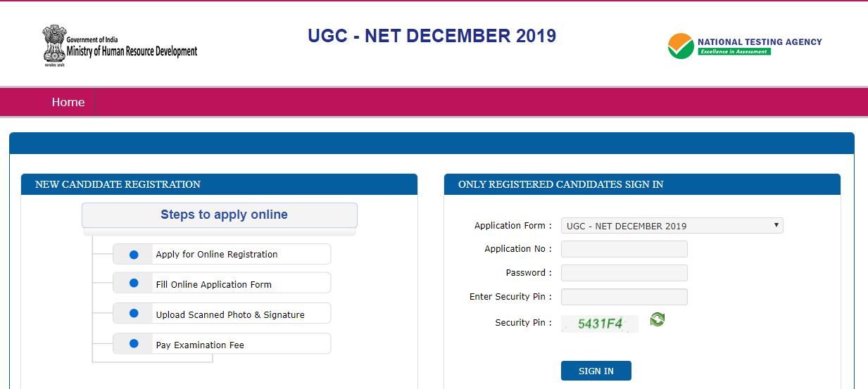868x389 pixels.
Task: Click the blue bullet beside Pay Examination Fee
Action: pyautogui.click(x=134, y=344)
